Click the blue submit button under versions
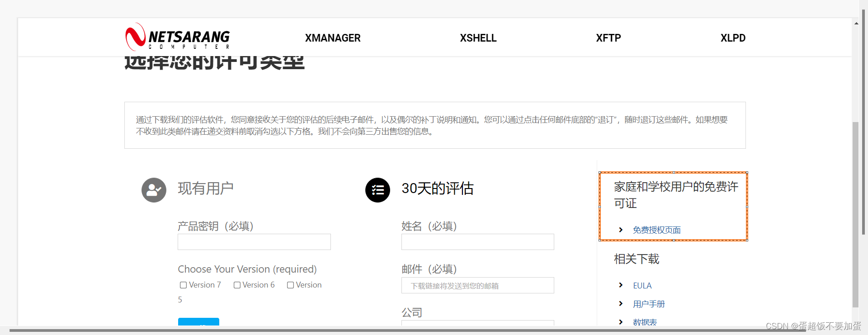Viewport: 868px width, 335px height. click(198, 321)
